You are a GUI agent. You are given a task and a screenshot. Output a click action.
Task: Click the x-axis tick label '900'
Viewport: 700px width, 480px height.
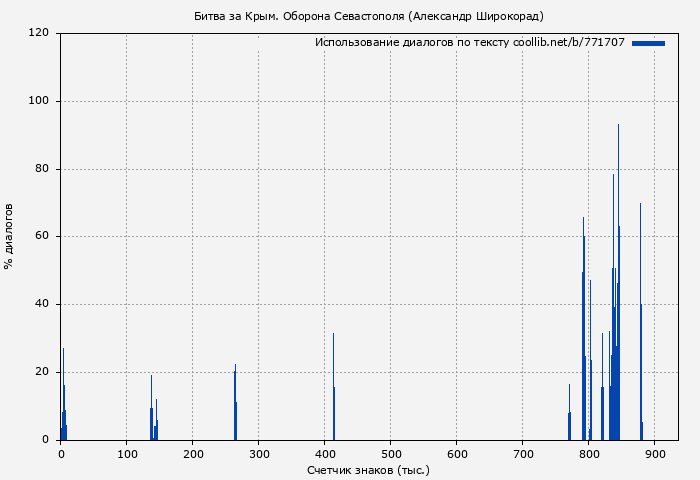(x=654, y=454)
